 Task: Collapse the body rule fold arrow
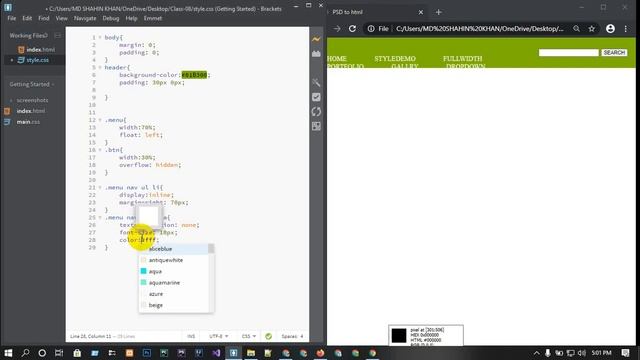(100, 37)
